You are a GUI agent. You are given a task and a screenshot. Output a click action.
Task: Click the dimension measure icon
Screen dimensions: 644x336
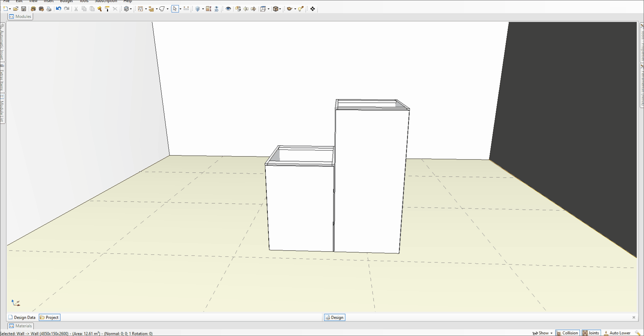point(186,9)
